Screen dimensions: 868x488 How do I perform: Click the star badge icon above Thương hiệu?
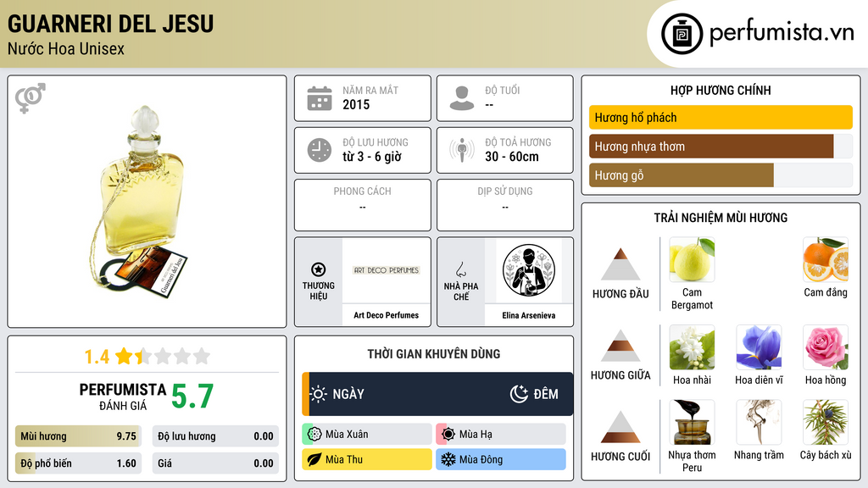pyautogui.click(x=319, y=269)
